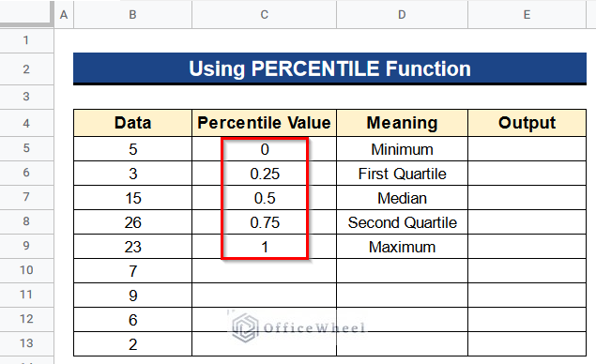
Task: Click the select-all corner box
Action: pyautogui.click(x=26, y=14)
